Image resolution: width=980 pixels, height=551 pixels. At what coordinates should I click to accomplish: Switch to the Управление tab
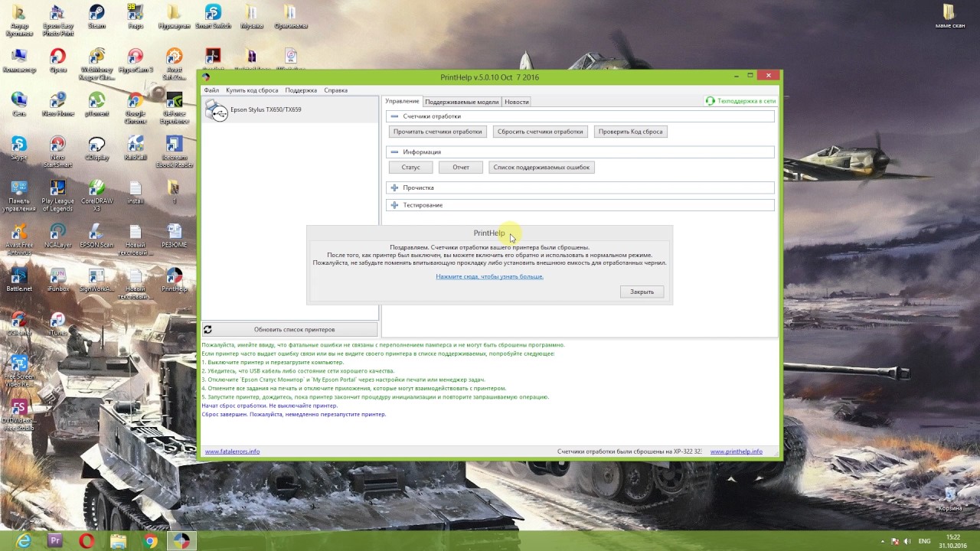[x=402, y=101]
